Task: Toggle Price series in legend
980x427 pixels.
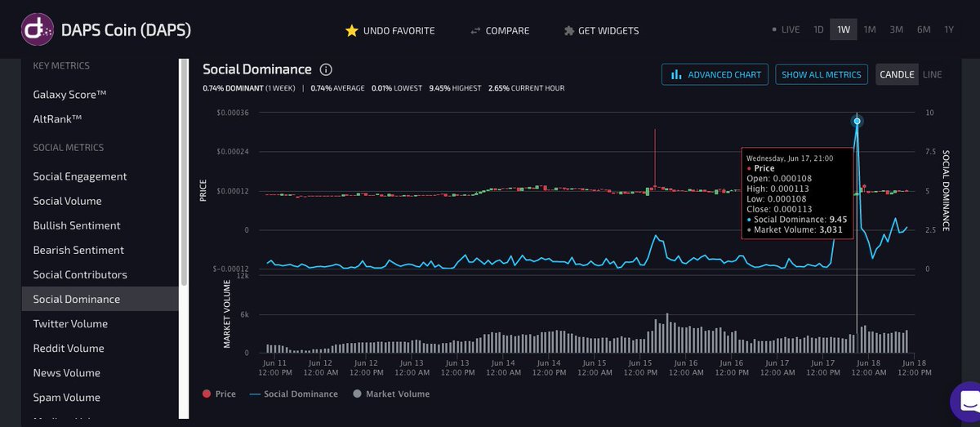Action: (x=219, y=394)
